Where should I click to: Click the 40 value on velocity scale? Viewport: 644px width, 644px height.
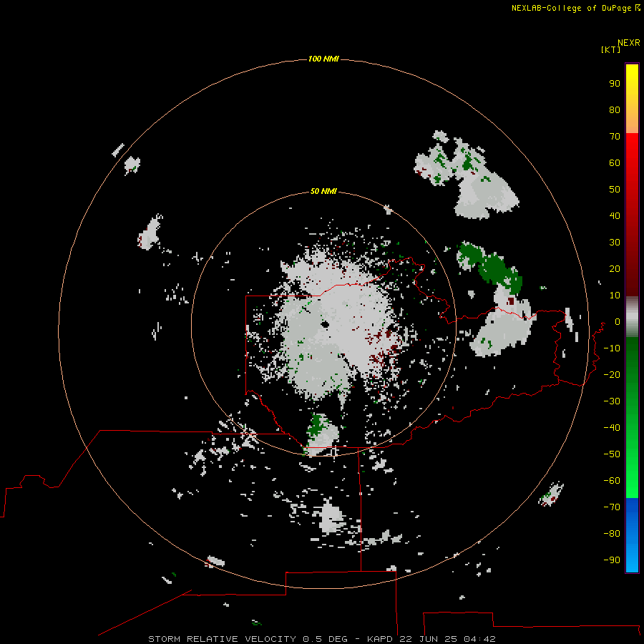[615, 215]
